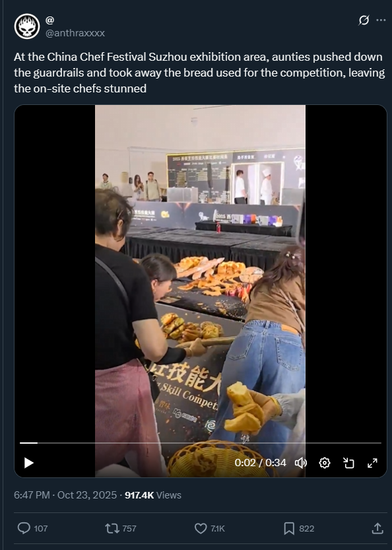Switch on picture-in-picture mode
Viewport: 392px width, 550px height.
tap(348, 463)
